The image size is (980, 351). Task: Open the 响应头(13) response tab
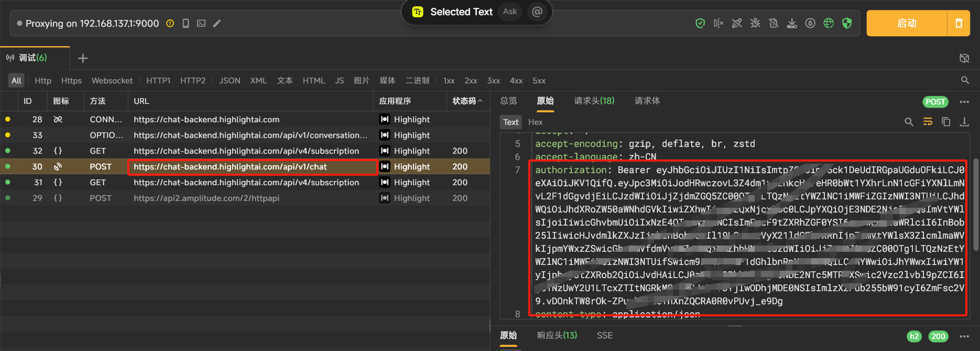click(x=557, y=335)
